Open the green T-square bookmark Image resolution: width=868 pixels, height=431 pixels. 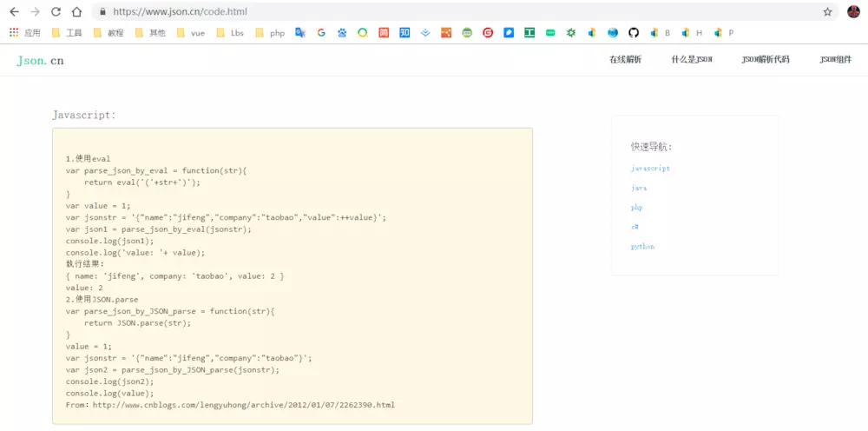click(x=529, y=33)
